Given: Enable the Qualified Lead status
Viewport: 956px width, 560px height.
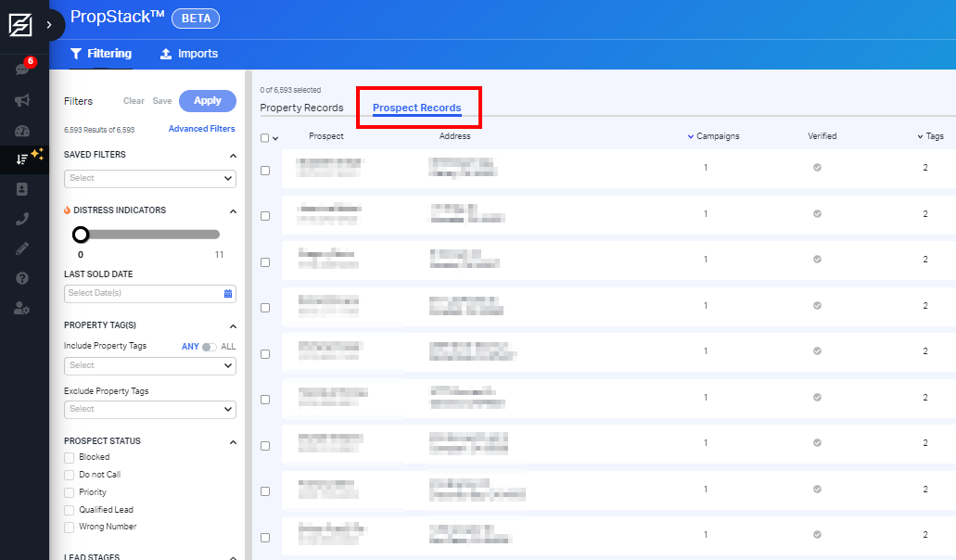Looking at the screenshot, I should pyautogui.click(x=69, y=510).
